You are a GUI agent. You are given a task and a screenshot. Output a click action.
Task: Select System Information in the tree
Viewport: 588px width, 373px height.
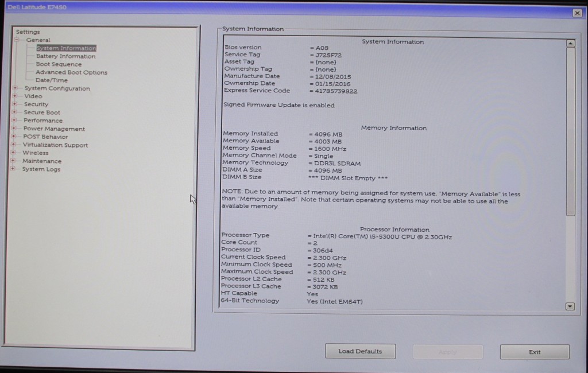67,48
